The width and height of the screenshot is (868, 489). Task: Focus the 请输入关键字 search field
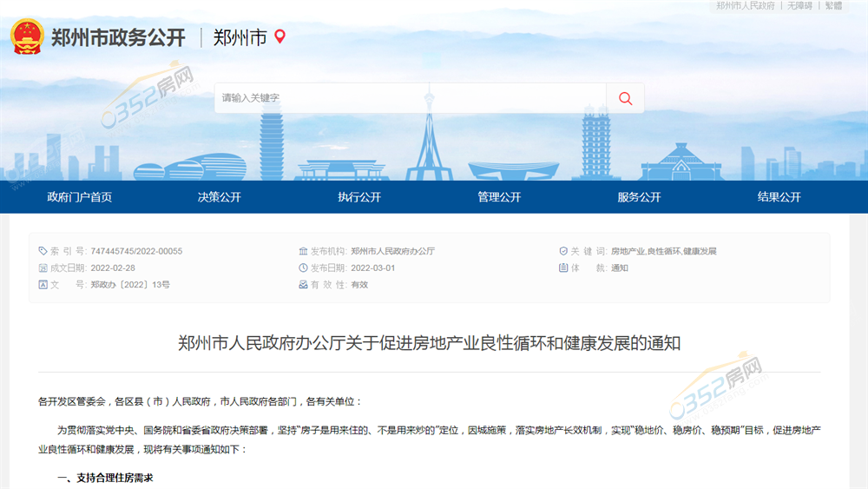coord(408,98)
